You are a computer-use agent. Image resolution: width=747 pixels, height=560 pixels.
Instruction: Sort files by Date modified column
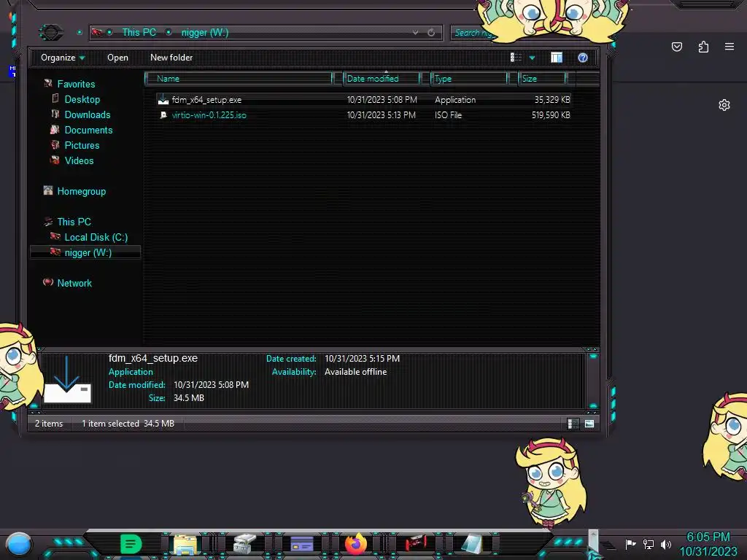(382, 79)
